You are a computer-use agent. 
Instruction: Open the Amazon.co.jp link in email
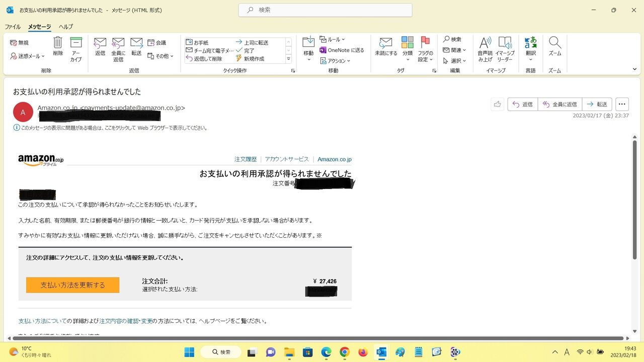335,159
